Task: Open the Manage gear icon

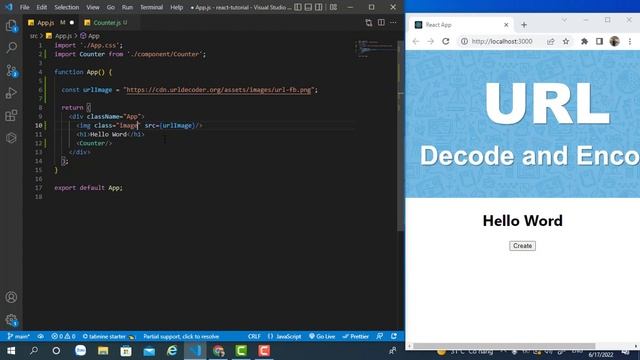Action: tap(11, 320)
